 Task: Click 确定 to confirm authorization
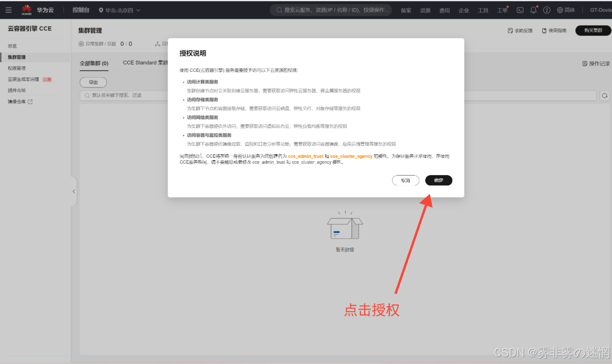439,180
